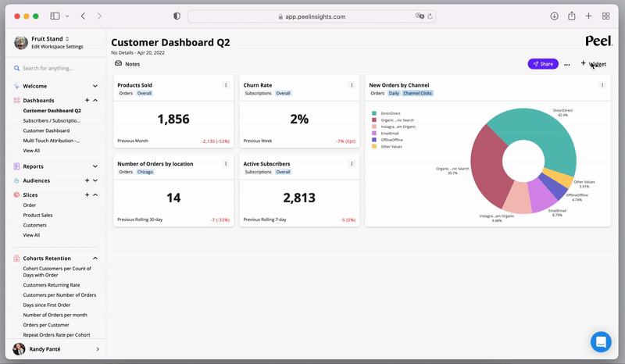The height and width of the screenshot is (364, 625).
Task: Open Subscribers / Subscriptions dashboard
Action: (x=52, y=120)
